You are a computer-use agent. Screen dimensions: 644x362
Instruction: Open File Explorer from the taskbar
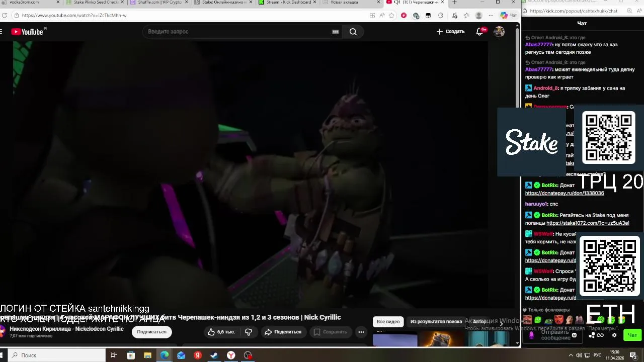[147, 355]
